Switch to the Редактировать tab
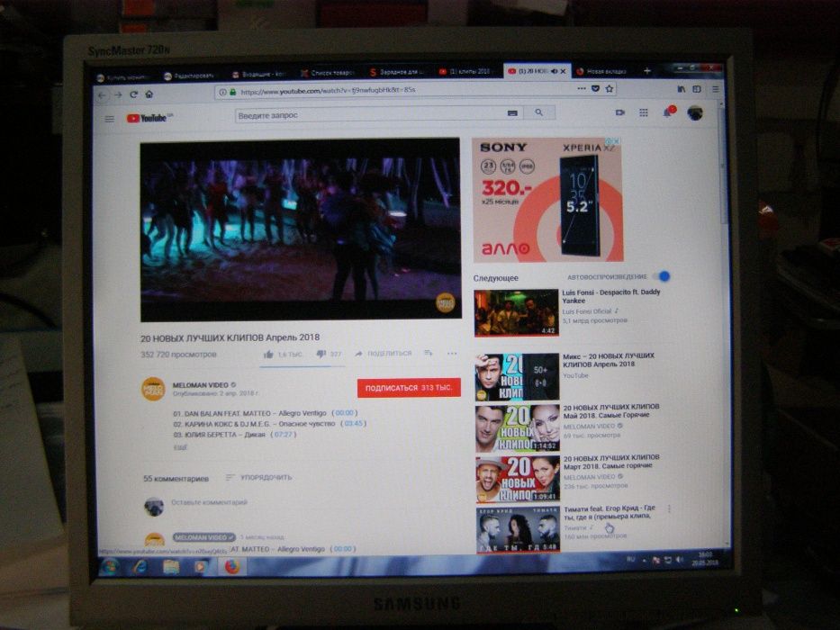The image size is (840, 630). click(189, 76)
